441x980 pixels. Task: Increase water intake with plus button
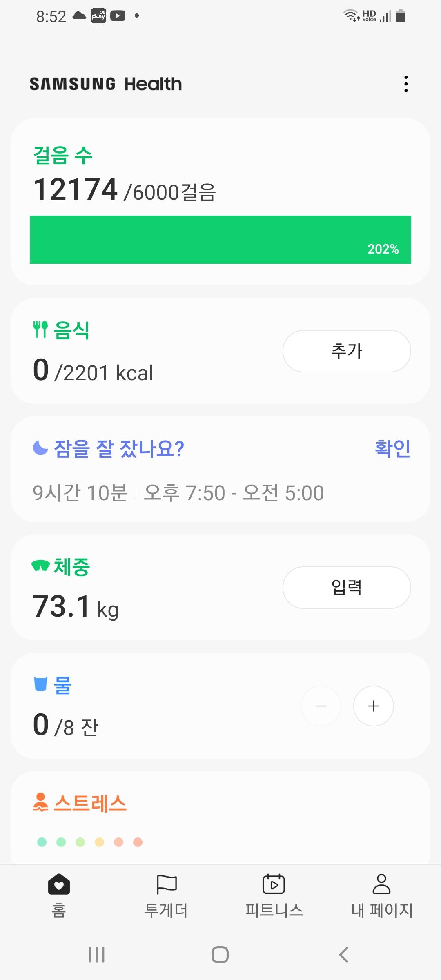373,706
